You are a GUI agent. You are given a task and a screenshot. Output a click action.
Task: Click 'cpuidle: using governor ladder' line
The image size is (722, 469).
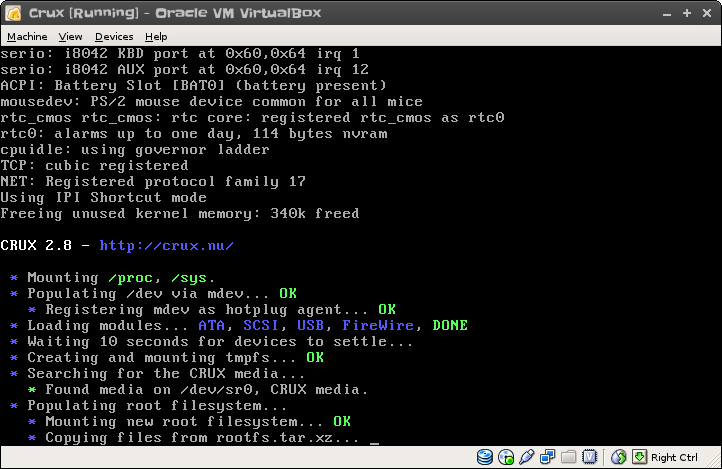click(135, 150)
